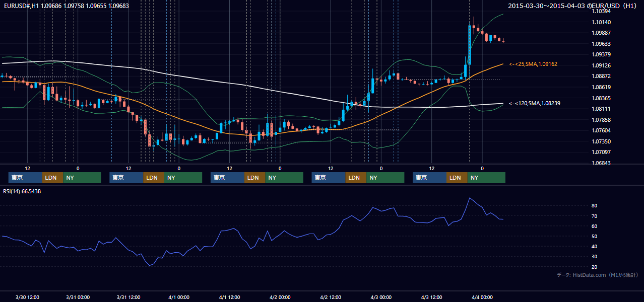The width and height of the screenshot is (644, 302).
Task: Select the 東京 session block for 4/1
Action: pyautogui.click(x=227, y=178)
